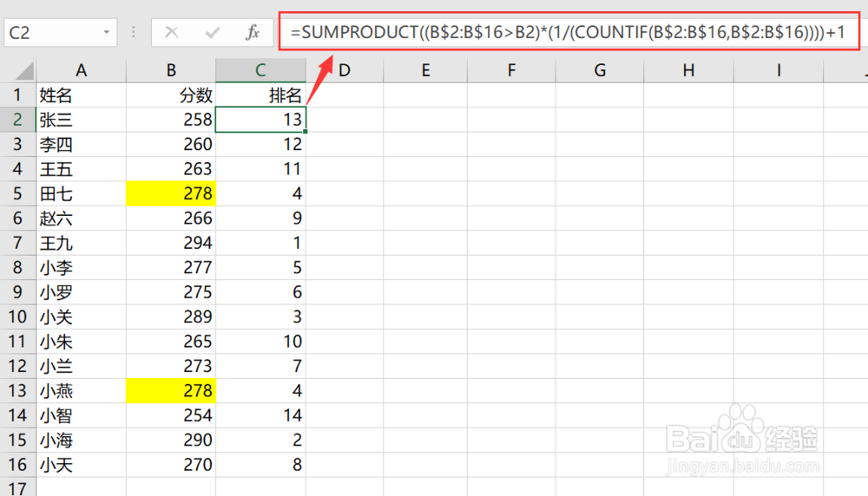The height and width of the screenshot is (496, 868).
Task: Select score cell 289
Action: tap(171, 317)
